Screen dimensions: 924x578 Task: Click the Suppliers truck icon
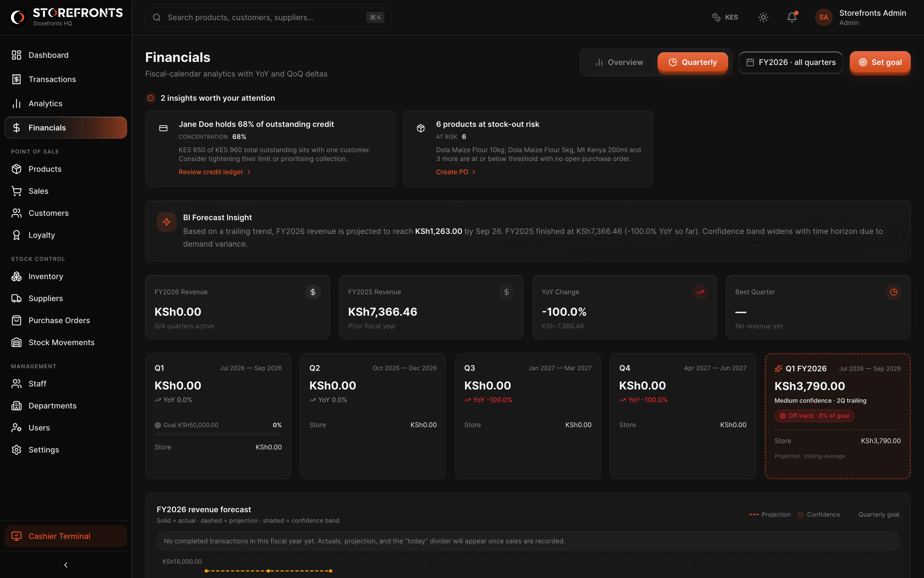(16, 298)
